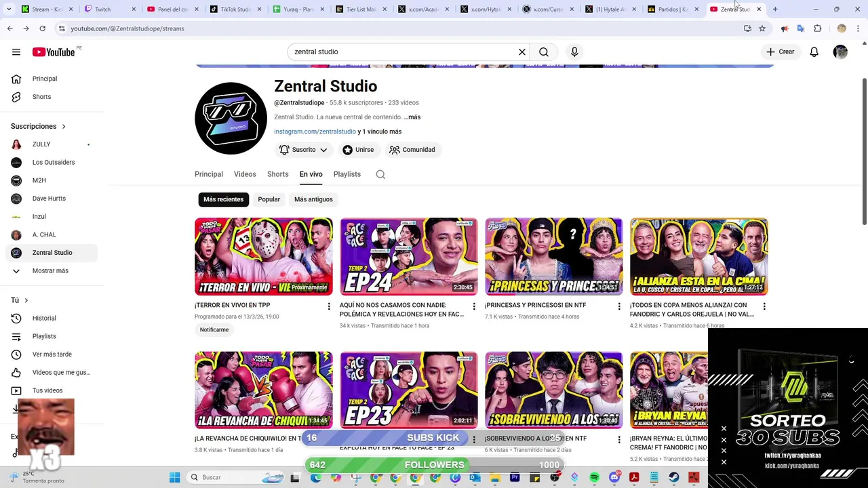Screen dimensions: 868x488
Task: Open Videos que me gustan in the sidebar
Action: pyautogui.click(x=52, y=373)
